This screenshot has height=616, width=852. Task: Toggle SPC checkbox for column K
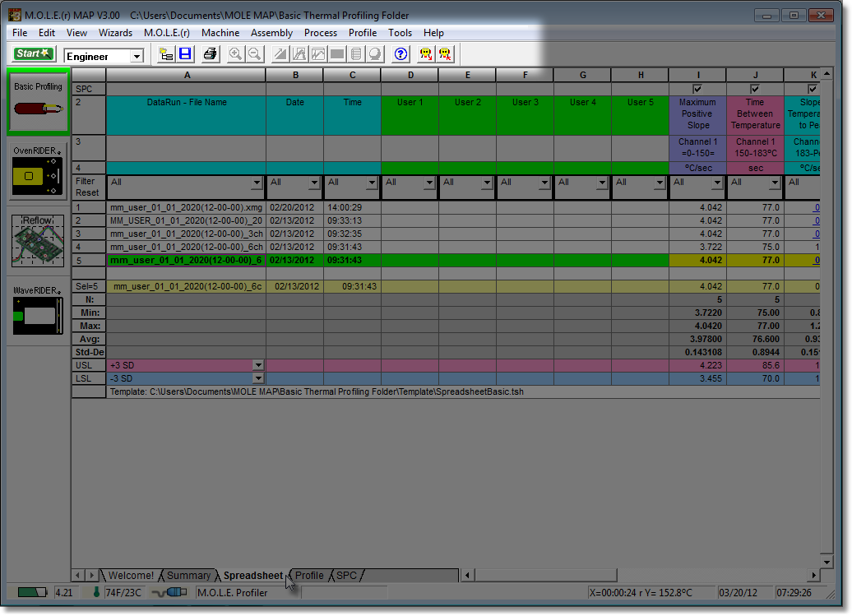pos(813,89)
